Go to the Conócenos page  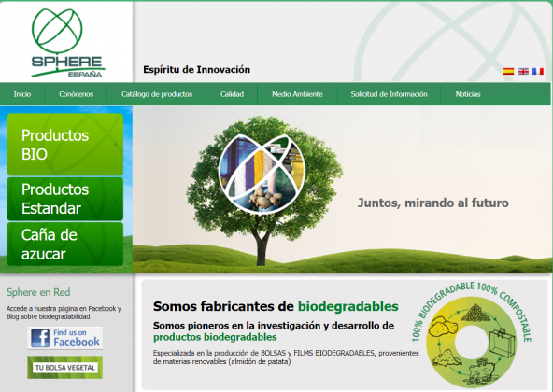point(77,94)
